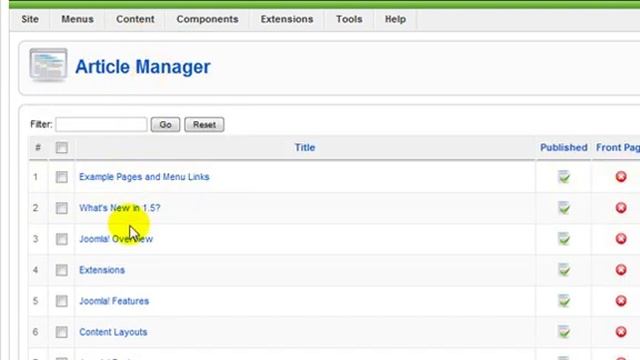Sort by the Published column header
Screen dimensions: 640x360
click(564, 147)
